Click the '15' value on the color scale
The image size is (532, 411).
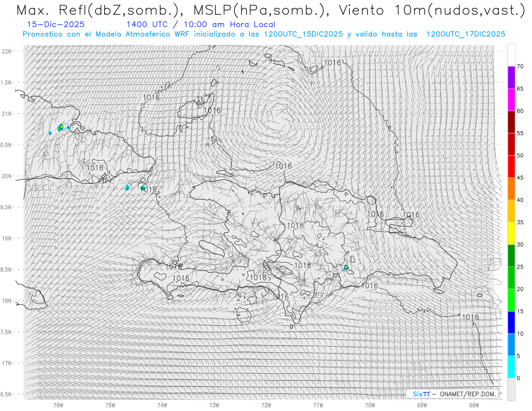pos(520,311)
